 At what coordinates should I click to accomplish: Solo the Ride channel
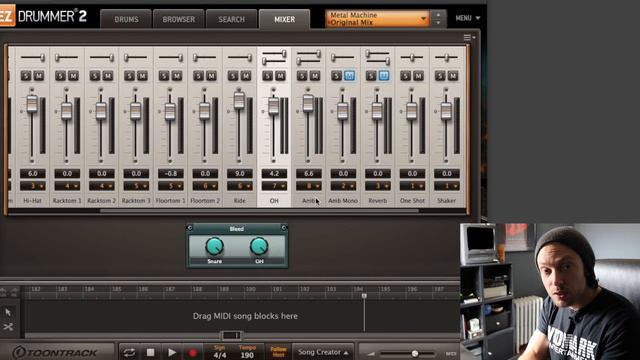[x=233, y=76]
